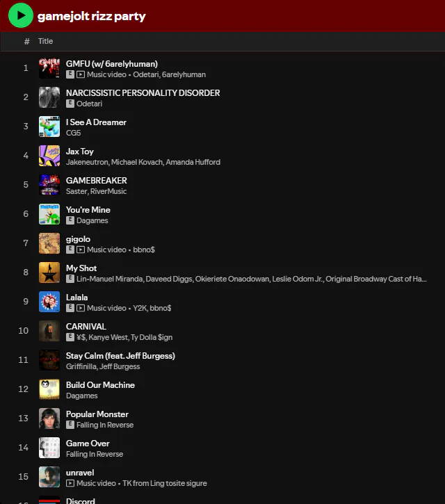Click the music video icon on GMFU row
Screen dimensions: 445x504
[x=81, y=74]
